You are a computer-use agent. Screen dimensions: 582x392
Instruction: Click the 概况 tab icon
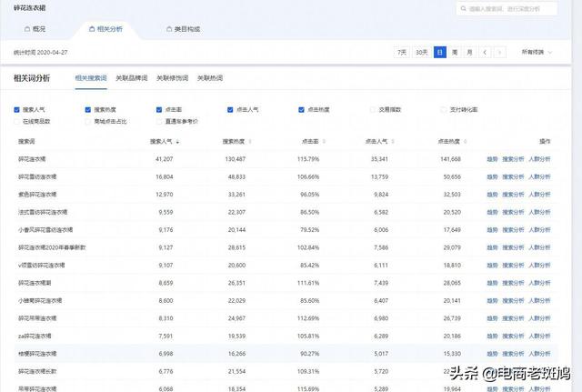24,29
